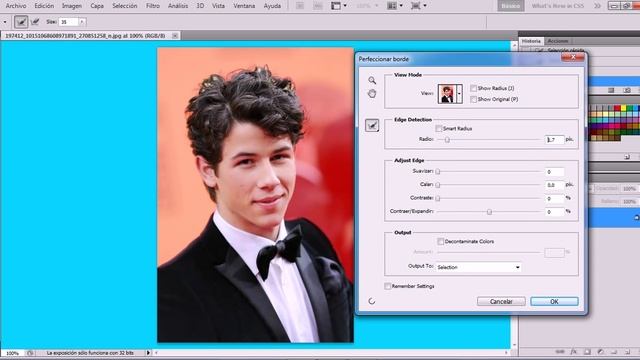
Task: Click the Contraste slider handle
Action: 438,198
